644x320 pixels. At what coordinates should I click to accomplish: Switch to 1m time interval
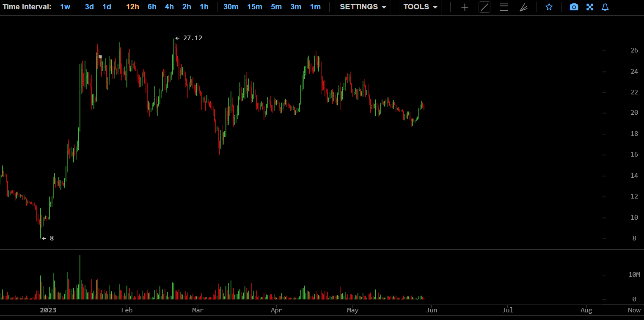point(315,7)
